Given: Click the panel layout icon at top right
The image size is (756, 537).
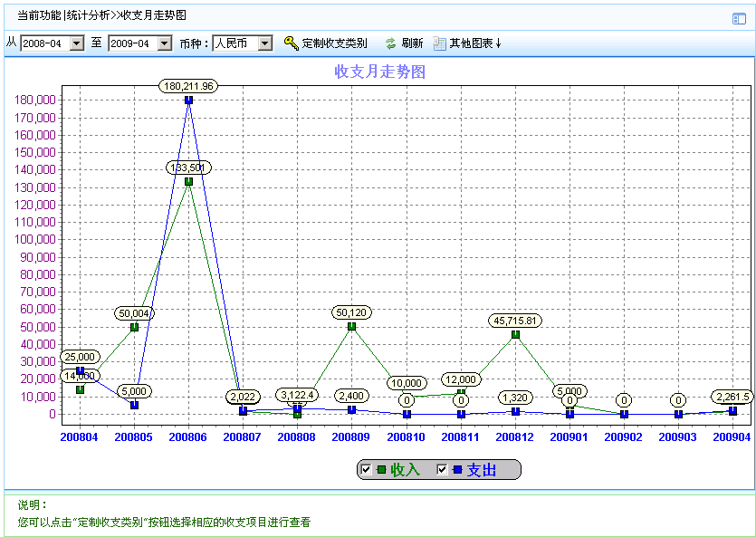Looking at the screenshot, I should click(x=739, y=18).
